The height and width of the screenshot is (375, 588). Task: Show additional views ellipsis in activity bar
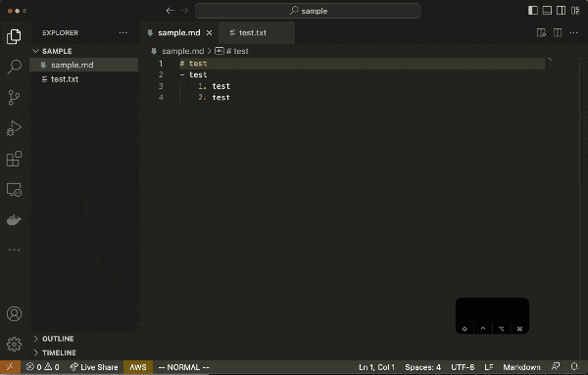pos(14,250)
